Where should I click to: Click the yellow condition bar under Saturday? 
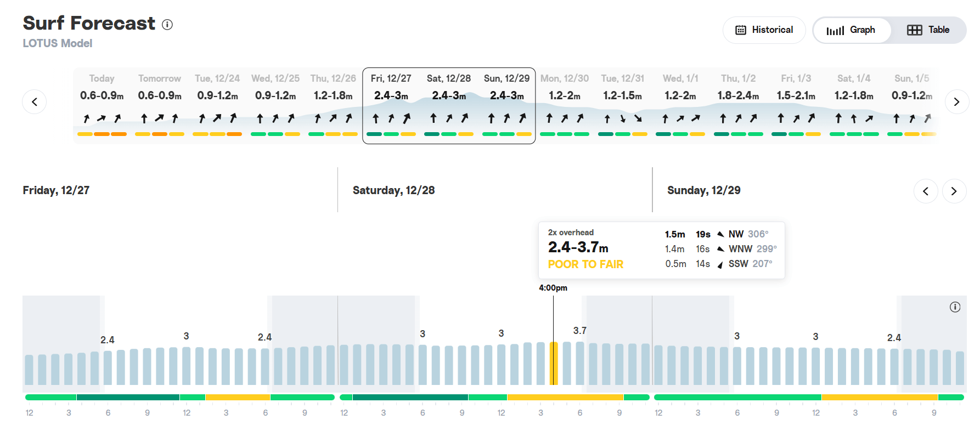click(565, 397)
